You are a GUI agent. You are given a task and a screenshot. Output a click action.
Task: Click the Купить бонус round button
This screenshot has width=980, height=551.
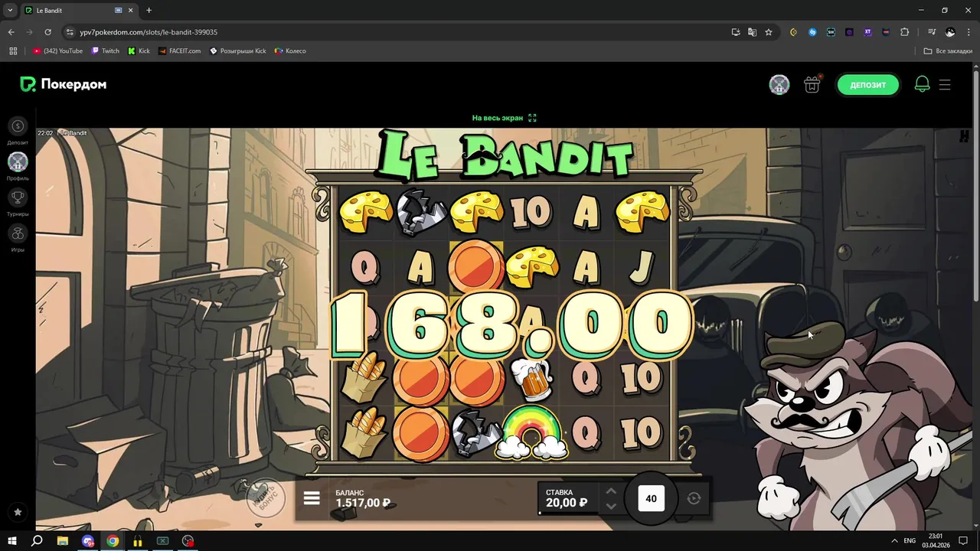coord(266,497)
